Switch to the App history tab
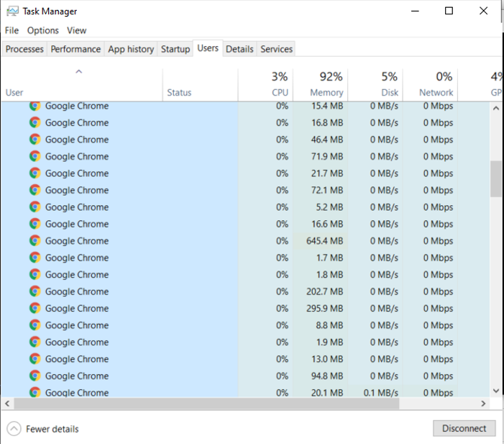The width and height of the screenshot is (504, 444). pyautogui.click(x=131, y=49)
